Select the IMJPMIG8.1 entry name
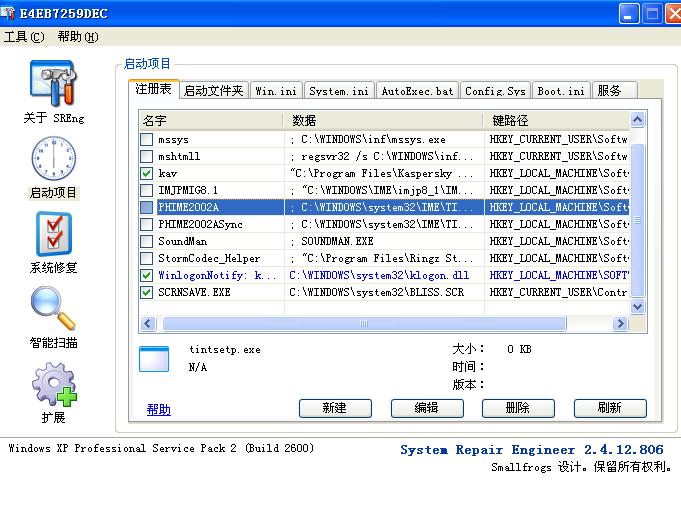The height and width of the screenshot is (512, 681). coord(188,190)
